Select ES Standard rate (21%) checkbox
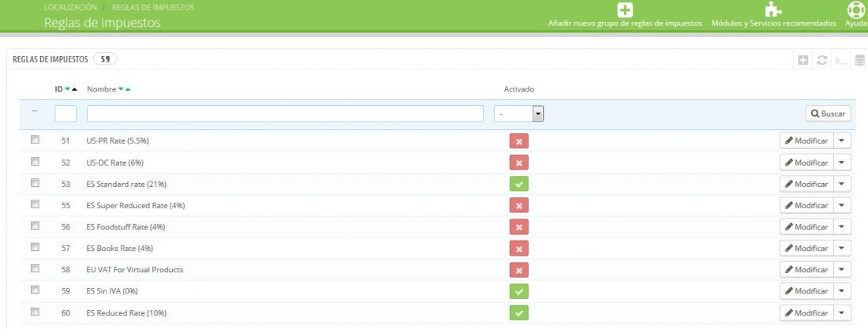Screen dimensions: 868x329 pos(35,183)
